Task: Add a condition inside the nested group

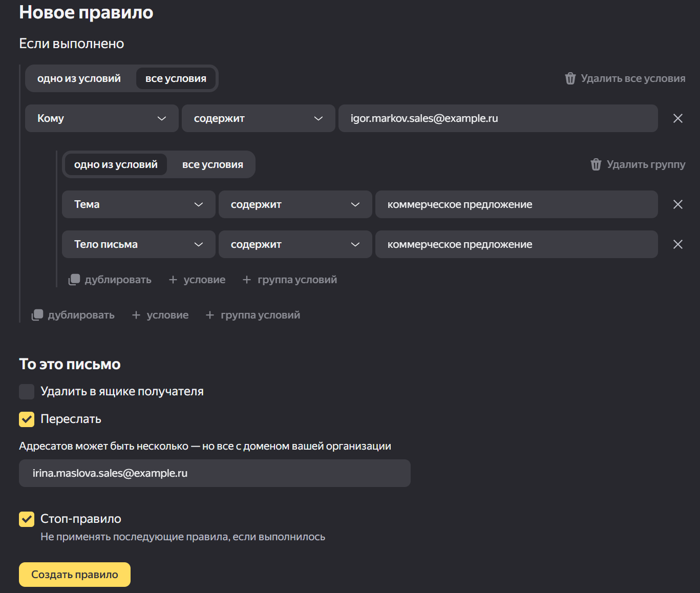Action: [197, 280]
